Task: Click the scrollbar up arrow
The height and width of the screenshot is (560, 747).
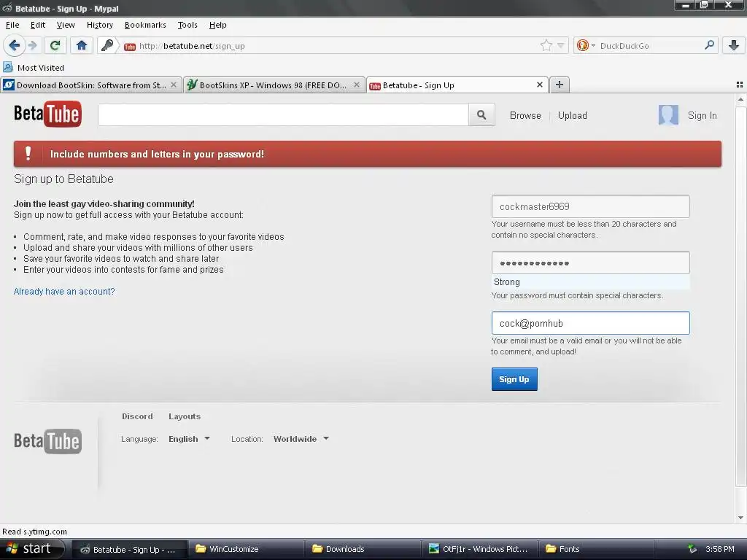Action: pos(740,100)
